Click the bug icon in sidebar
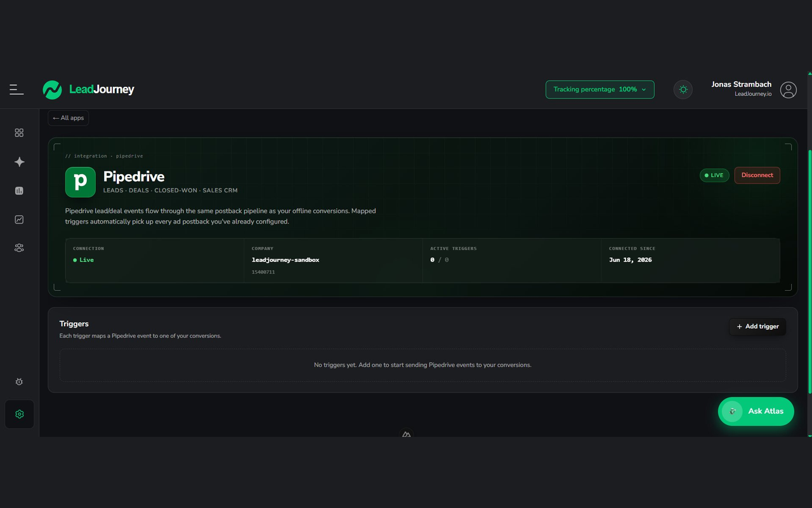The image size is (812, 508). pos(19,382)
